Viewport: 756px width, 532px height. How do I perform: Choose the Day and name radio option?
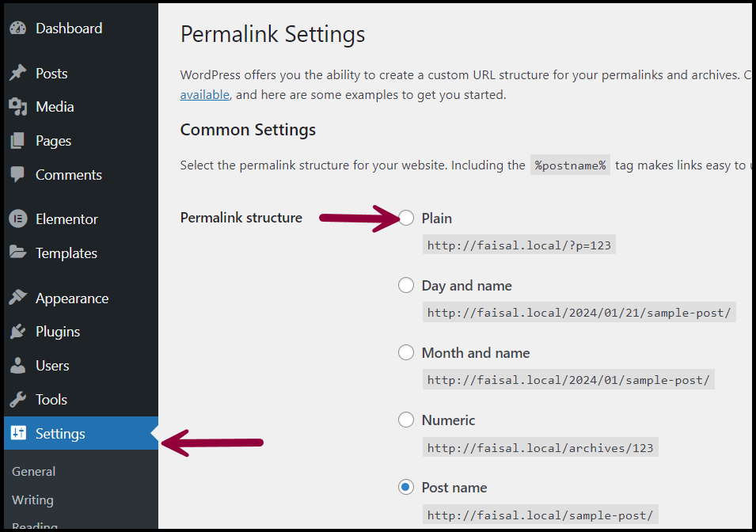click(x=406, y=286)
